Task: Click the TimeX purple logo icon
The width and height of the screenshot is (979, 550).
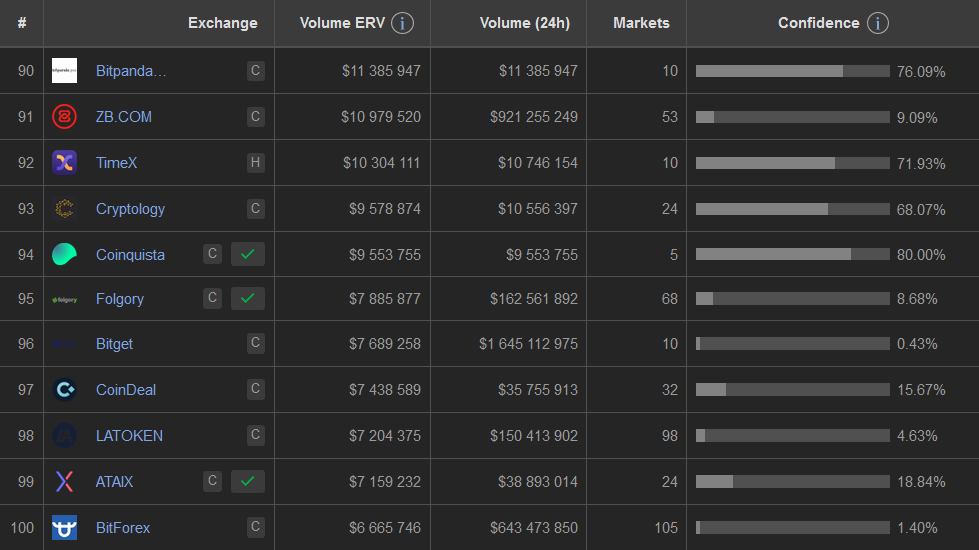Action: tap(64, 162)
